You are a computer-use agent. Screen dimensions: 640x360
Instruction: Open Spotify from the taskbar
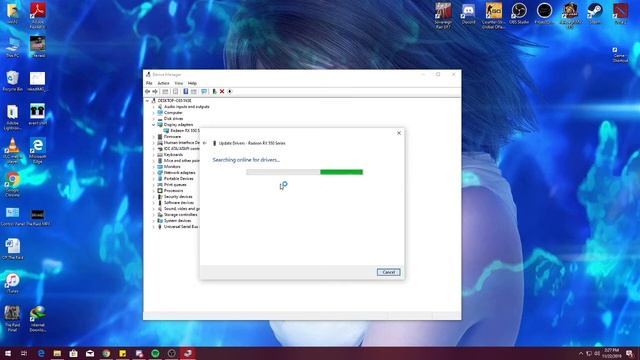point(155,353)
